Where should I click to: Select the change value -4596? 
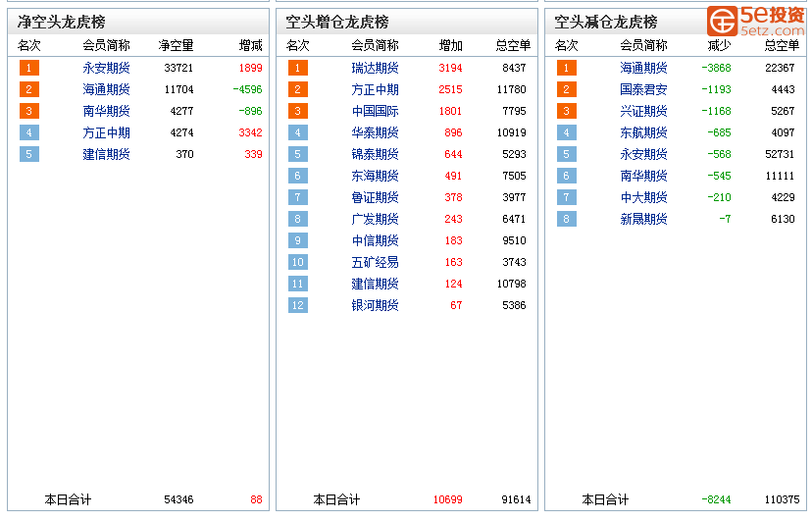coord(247,89)
